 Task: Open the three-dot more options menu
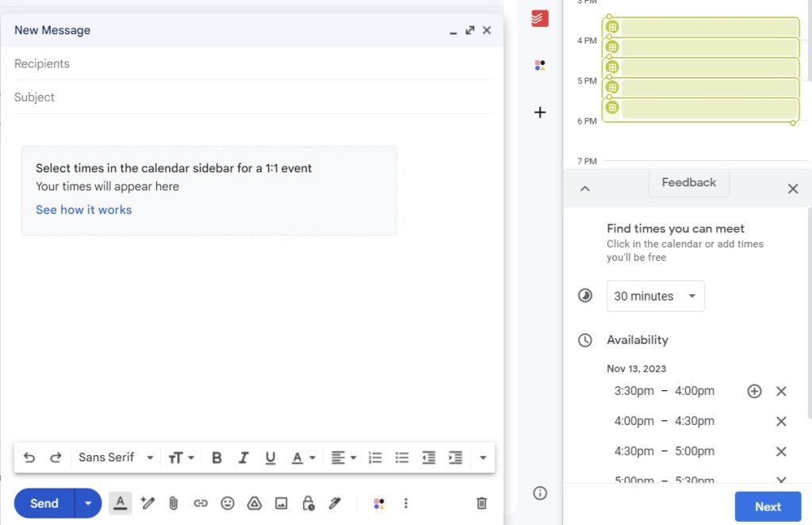[406, 503]
